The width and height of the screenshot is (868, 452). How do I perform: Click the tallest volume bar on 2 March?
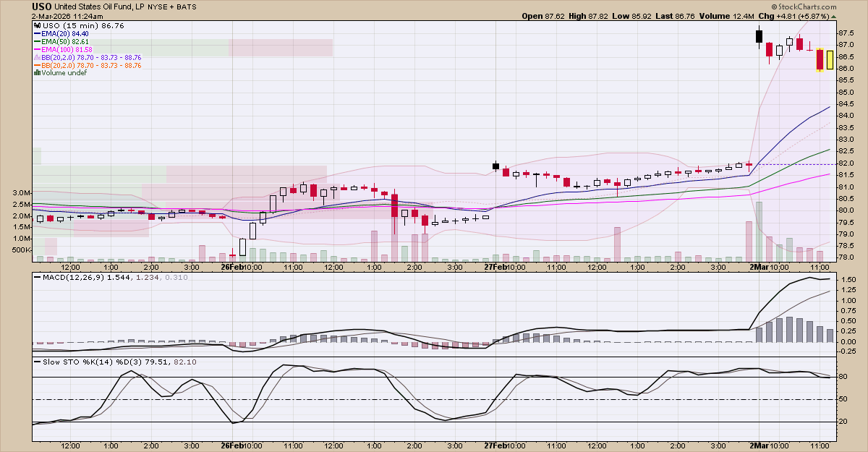(759, 231)
